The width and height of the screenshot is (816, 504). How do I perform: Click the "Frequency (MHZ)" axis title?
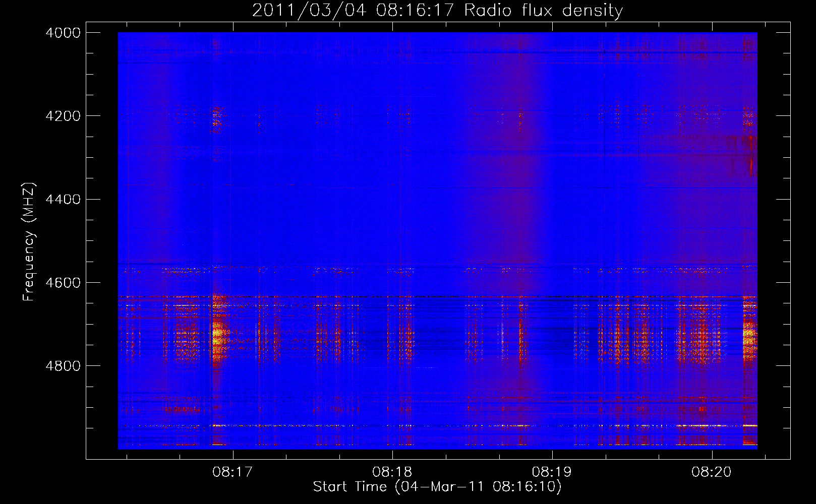[29, 242]
